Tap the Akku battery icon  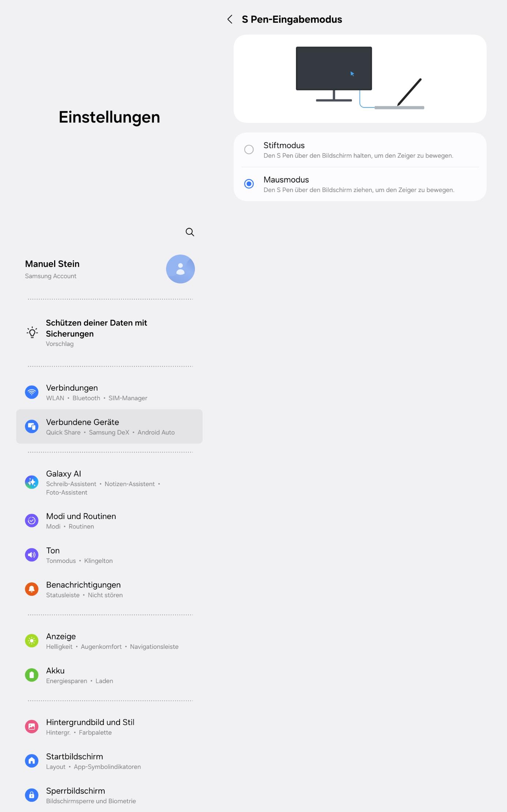point(32,675)
